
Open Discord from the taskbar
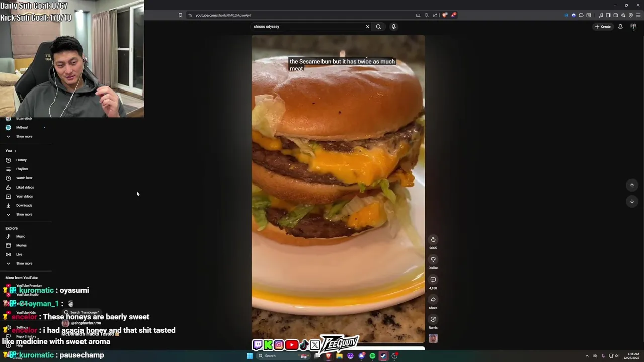[x=361, y=356]
